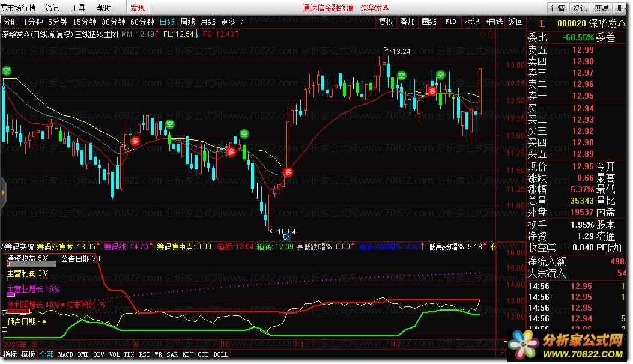This screenshot has width=633, height=364.
Task: Click the 卖五 price 12.99
Action: tap(583, 50)
